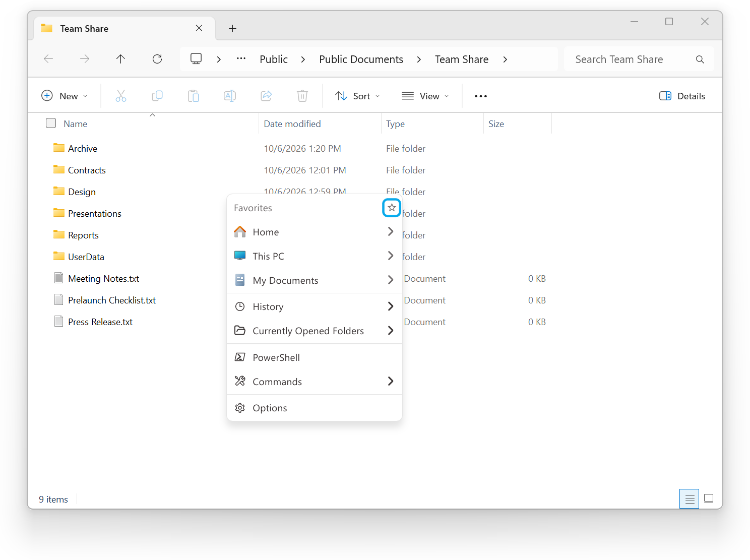Screen dimensions: 750x560
Task: Click the Copy icon in toolbar
Action: (x=157, y=96)
